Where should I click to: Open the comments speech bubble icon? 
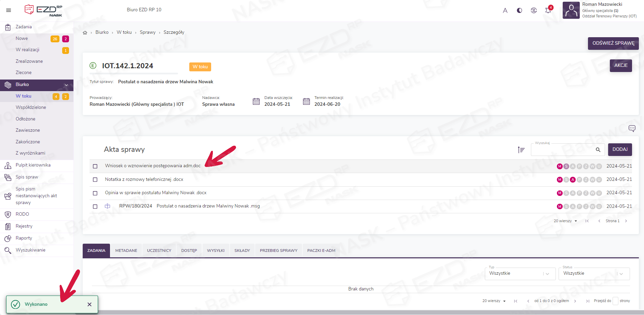coord(632,128)
